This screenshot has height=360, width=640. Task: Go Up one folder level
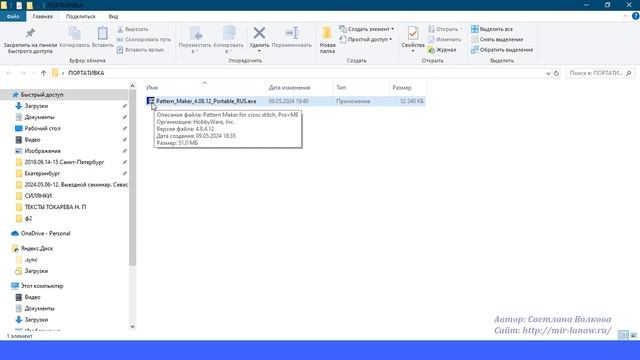point(44,73)
